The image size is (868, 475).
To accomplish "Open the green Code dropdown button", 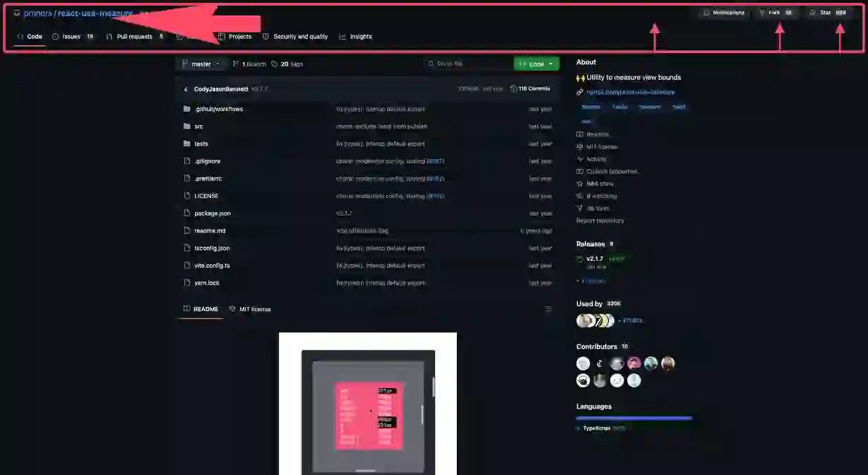I will point(536,64).
